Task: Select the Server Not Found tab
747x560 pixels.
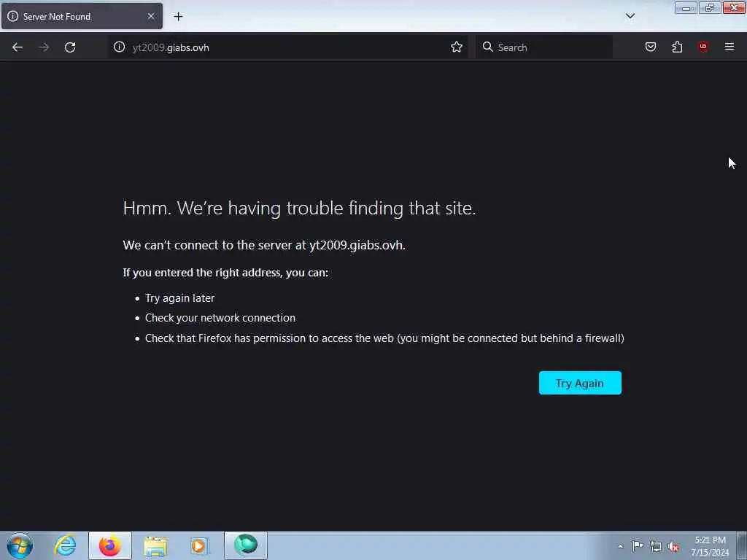Action: (x=82, y=16)
